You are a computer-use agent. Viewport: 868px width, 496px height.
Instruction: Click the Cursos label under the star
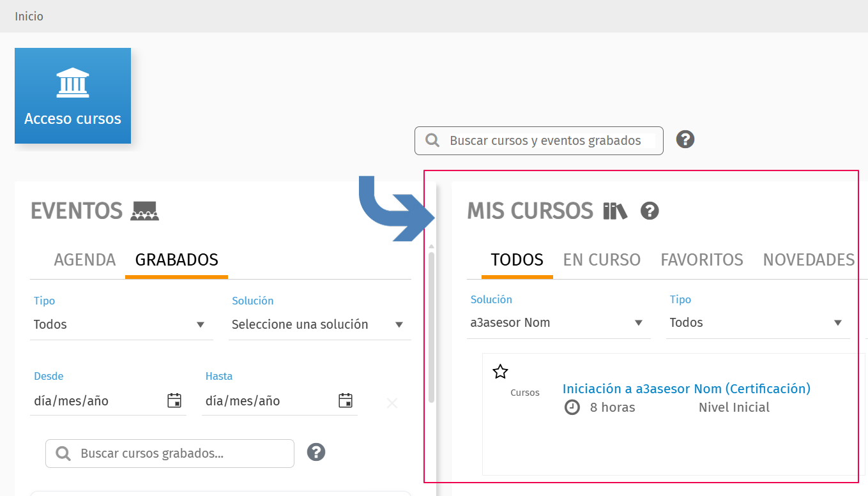point(525,393)
